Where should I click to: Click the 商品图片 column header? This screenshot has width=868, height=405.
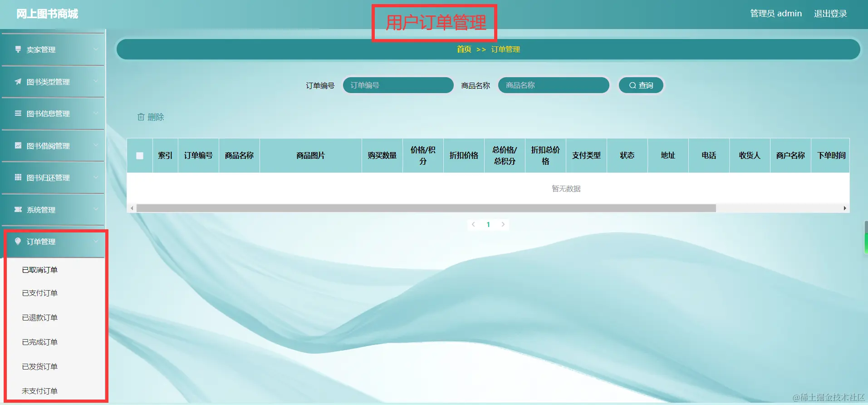tap(311, 155)
